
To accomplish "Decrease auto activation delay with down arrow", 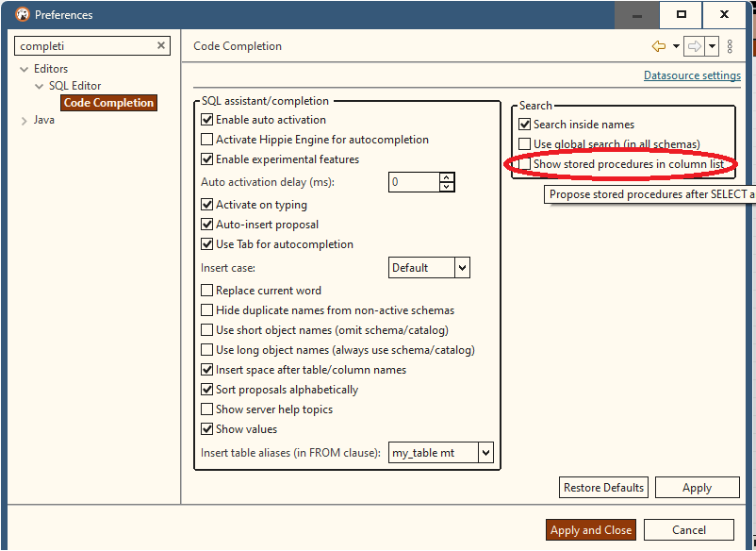I will click(x=446, y=188).
